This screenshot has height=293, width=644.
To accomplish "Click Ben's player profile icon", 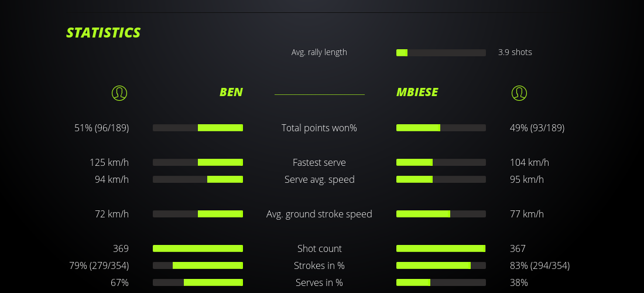I will 119,93.
